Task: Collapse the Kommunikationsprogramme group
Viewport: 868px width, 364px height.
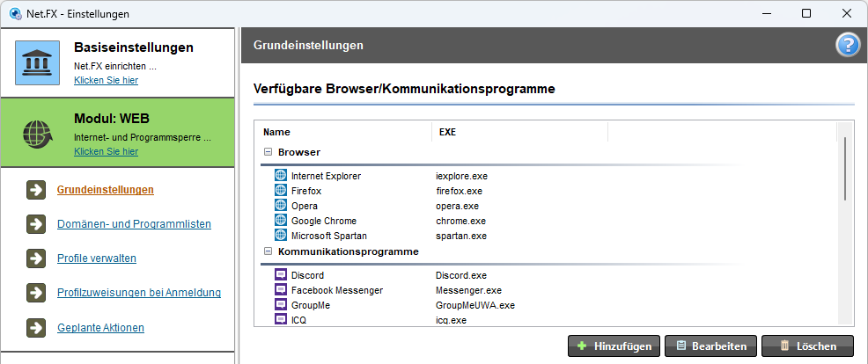Action: click(268, 251)
